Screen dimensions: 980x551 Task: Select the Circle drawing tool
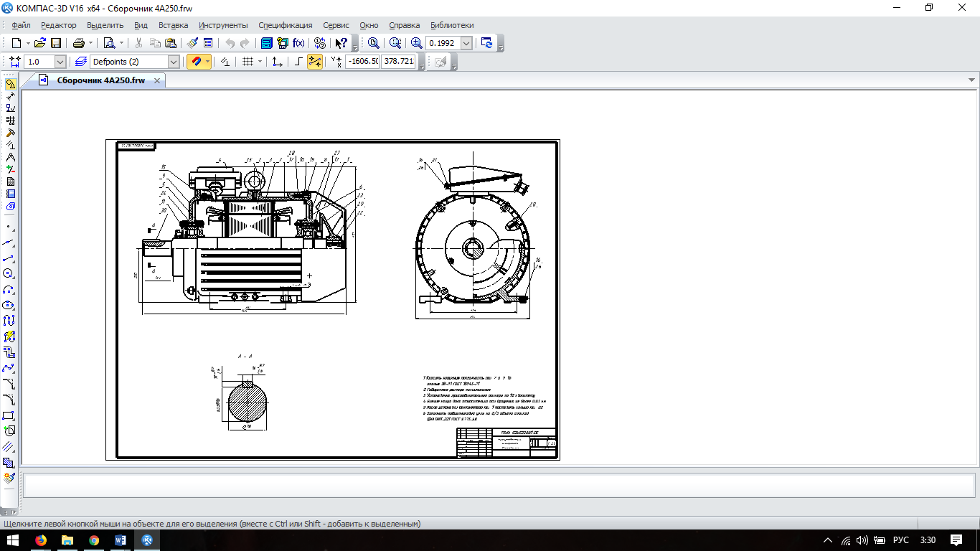(9, 273)
